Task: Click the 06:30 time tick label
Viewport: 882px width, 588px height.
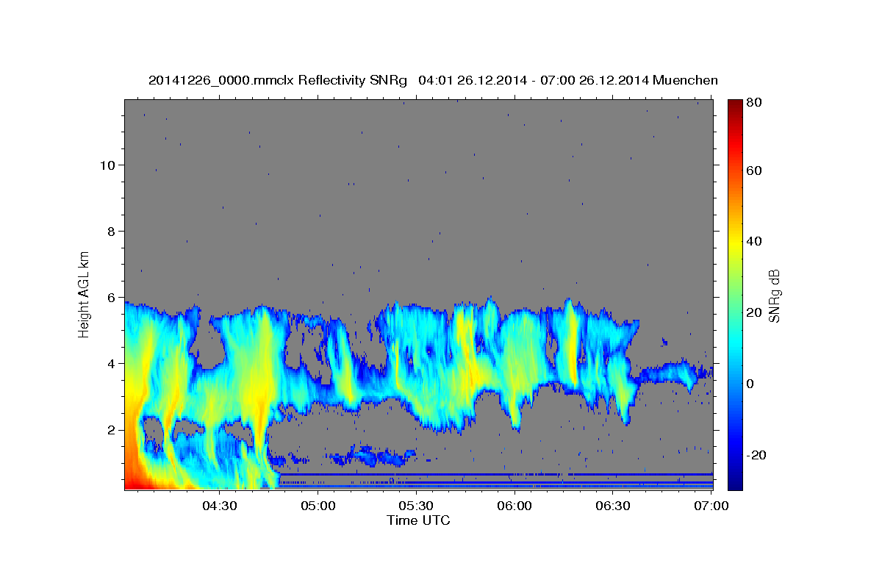Action: tap(613, 506)
